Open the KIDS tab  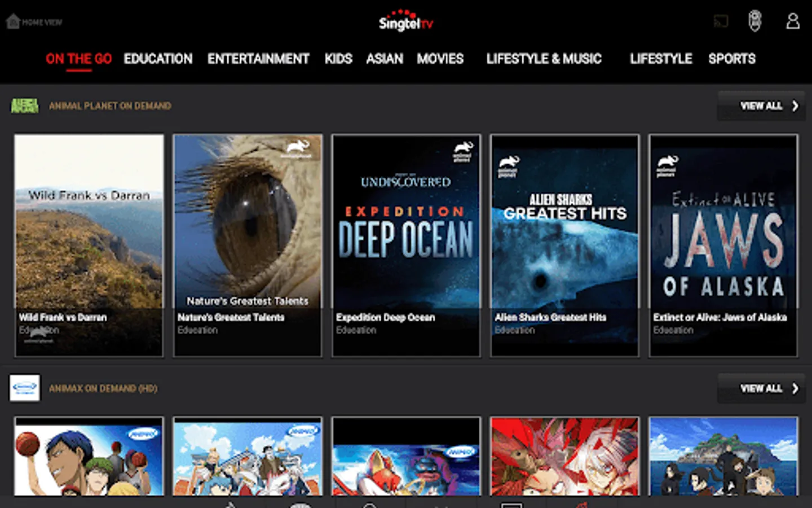coord(338,59)
